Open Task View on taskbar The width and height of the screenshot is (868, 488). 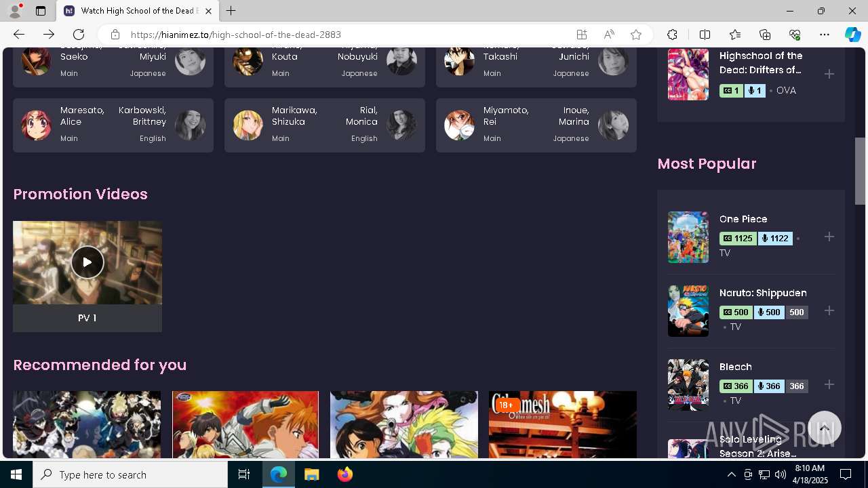click(244, 474)
